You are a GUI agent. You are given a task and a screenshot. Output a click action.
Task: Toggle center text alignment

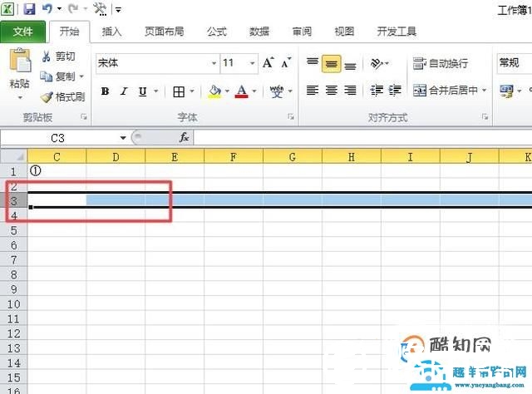tap(331, 91)
